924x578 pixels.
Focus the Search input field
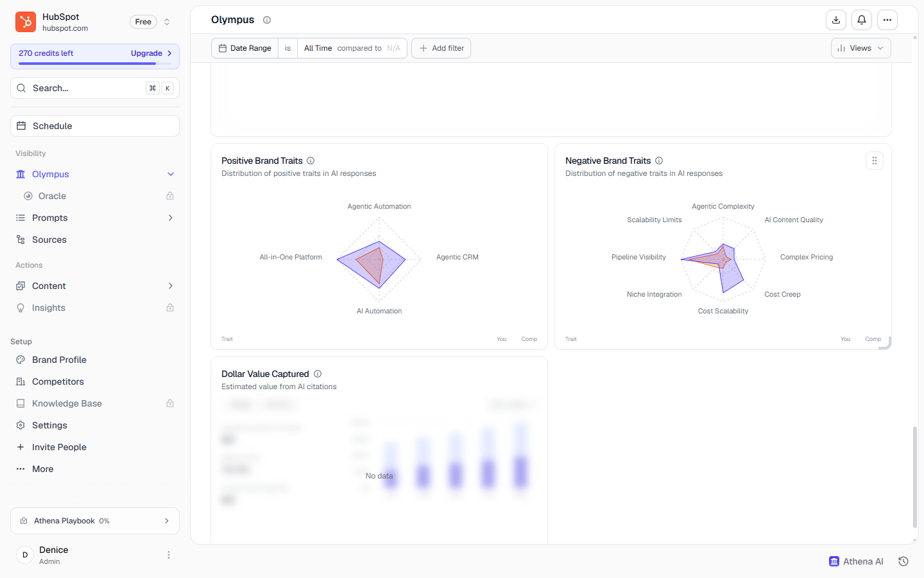click(x=95, y=88)
